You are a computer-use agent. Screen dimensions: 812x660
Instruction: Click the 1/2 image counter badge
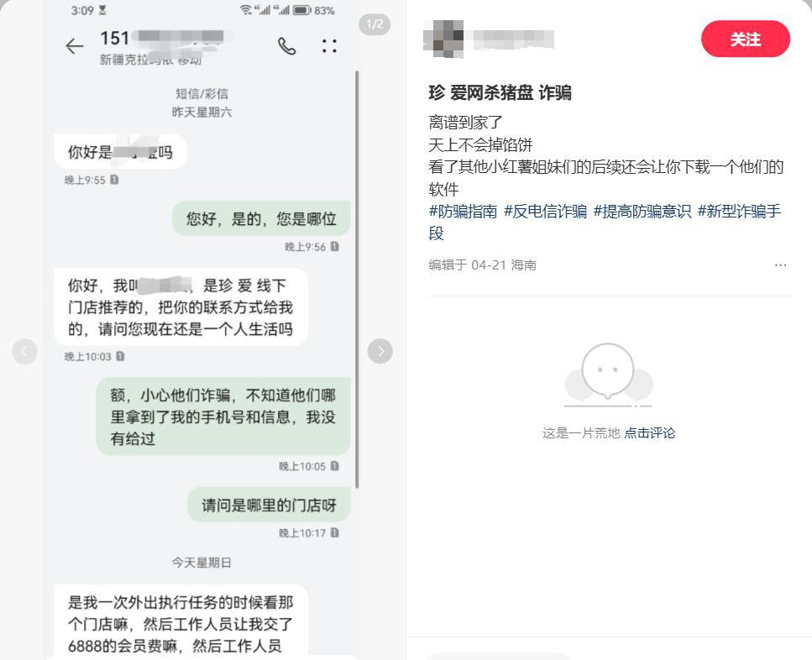pos(375,24)
